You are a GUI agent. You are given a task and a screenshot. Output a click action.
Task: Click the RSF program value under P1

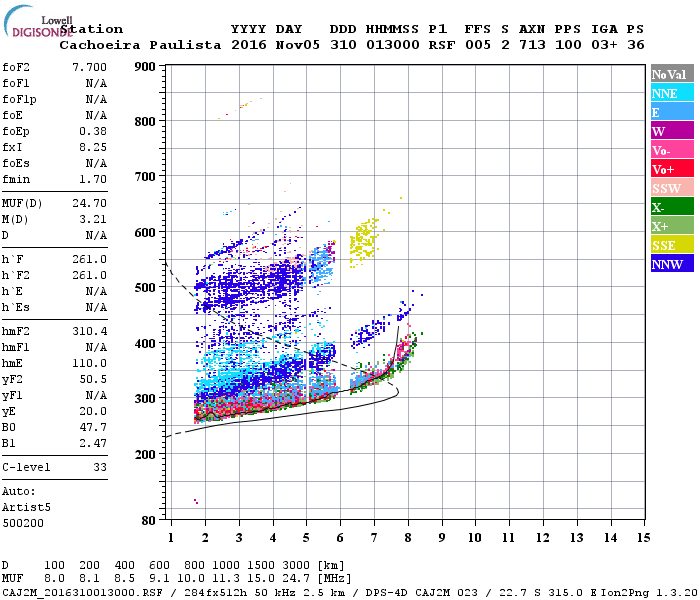click(442, 45)
